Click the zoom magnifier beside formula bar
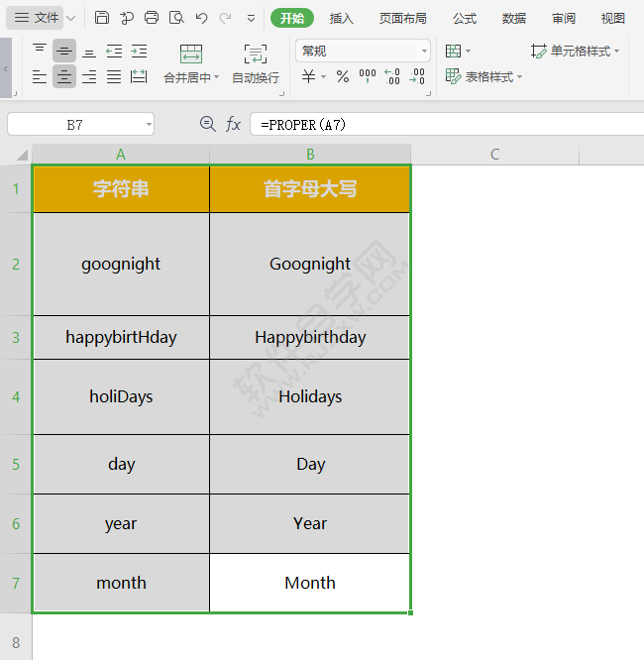Viewport: 644px width, 660px height. pyautogui.click(x=207, y=124)
